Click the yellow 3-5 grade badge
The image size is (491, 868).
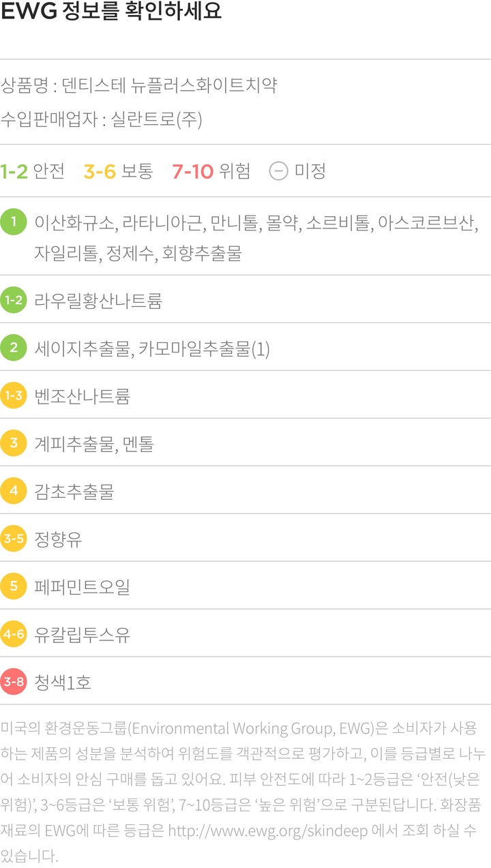(14, 539)
